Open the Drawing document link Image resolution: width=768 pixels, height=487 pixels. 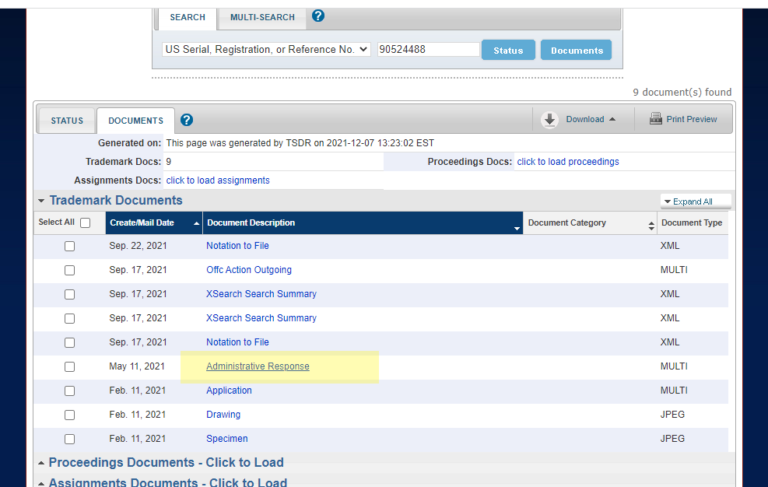pyautogui.click(x=223, y=414)
